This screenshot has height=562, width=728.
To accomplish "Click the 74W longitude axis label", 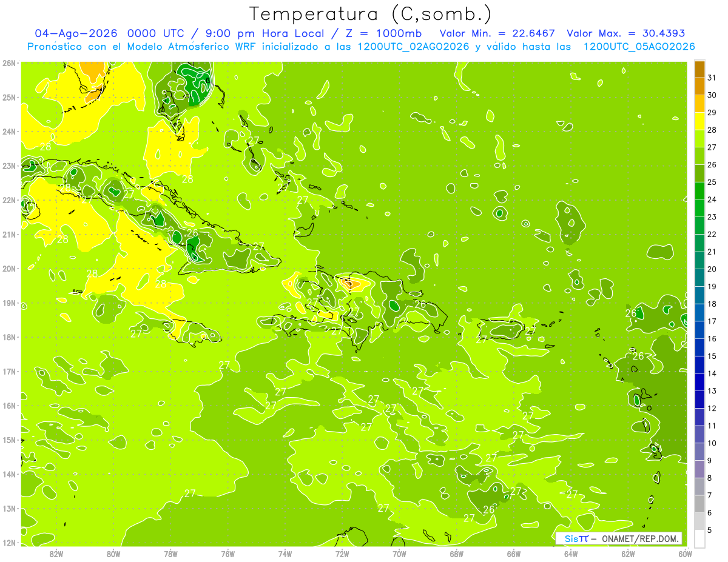I will 285,554.
